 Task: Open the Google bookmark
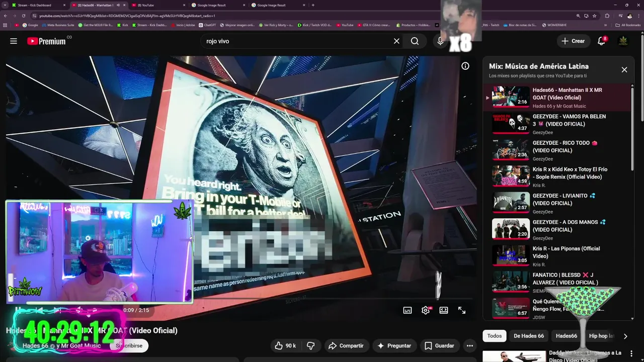[x=30, y=25]
